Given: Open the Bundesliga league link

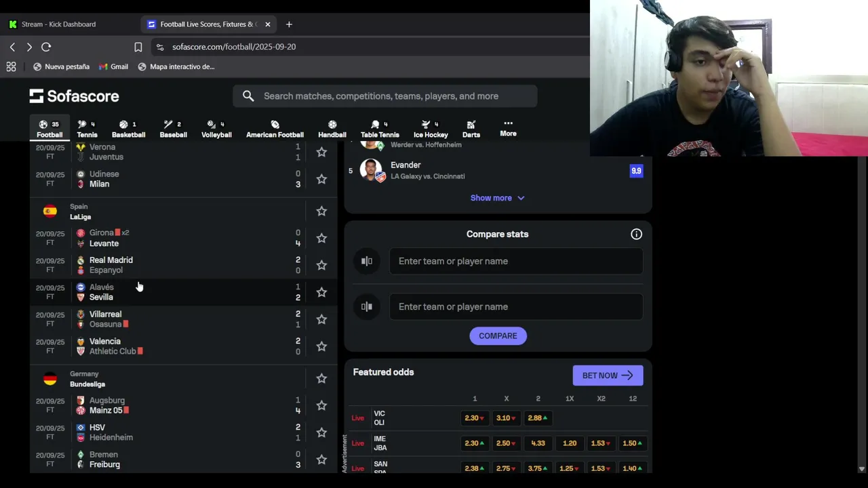Looking at the screenshot, I should [x=87, y=384].
